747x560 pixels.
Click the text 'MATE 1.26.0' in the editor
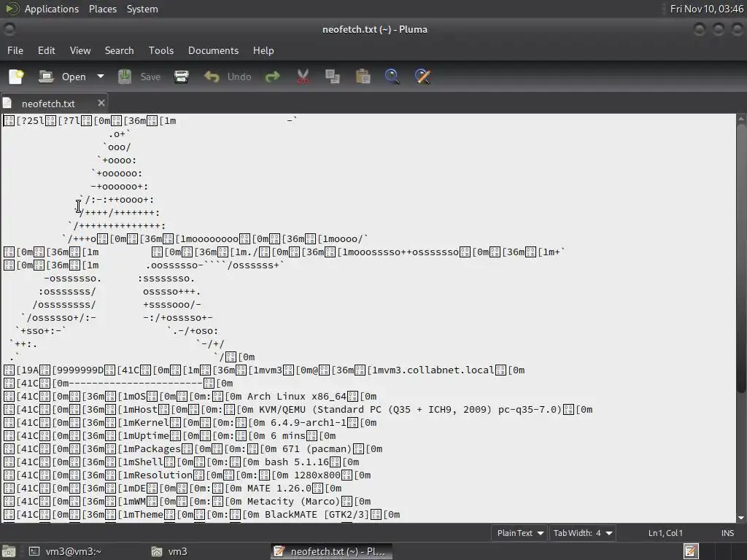click(x=279, y=488)
